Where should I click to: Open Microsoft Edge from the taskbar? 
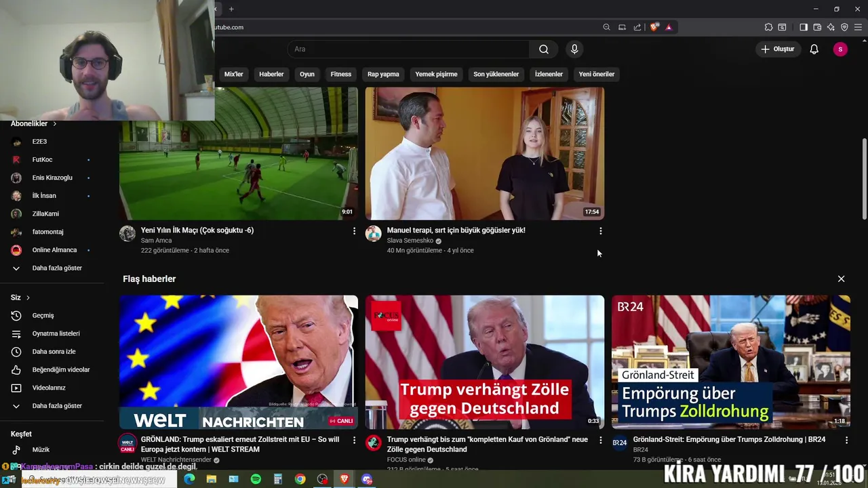(189, 479)
